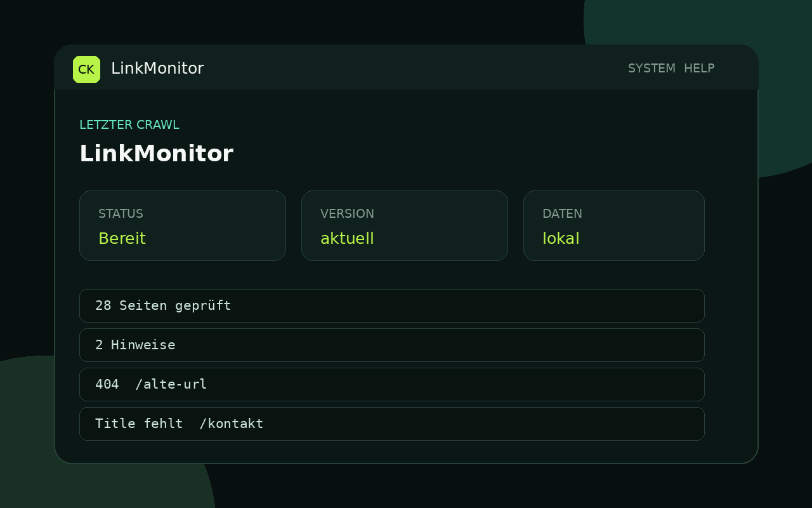Select the DATEN lokal card
Screen dimensions: 812x508
[614, 225]
